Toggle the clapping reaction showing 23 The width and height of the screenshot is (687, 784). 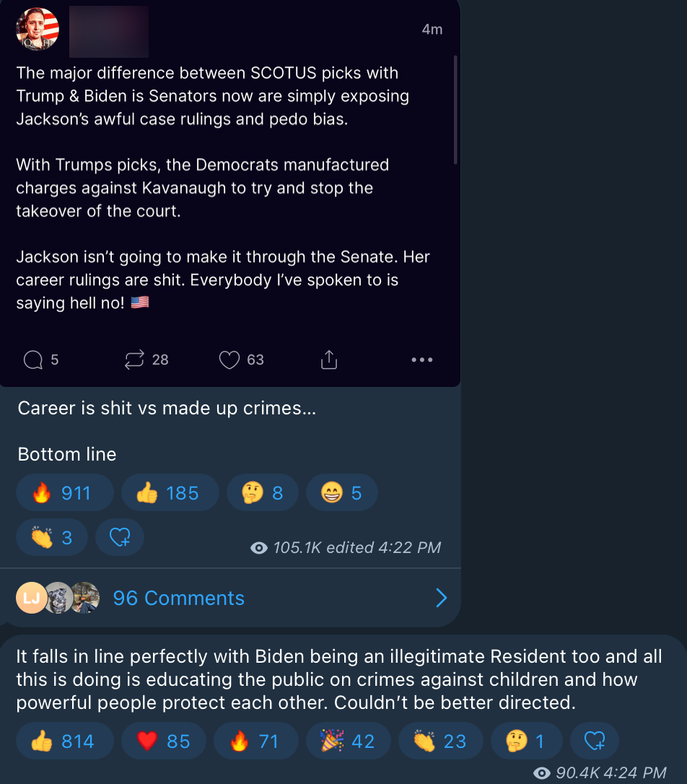click(x=439, y=741)
